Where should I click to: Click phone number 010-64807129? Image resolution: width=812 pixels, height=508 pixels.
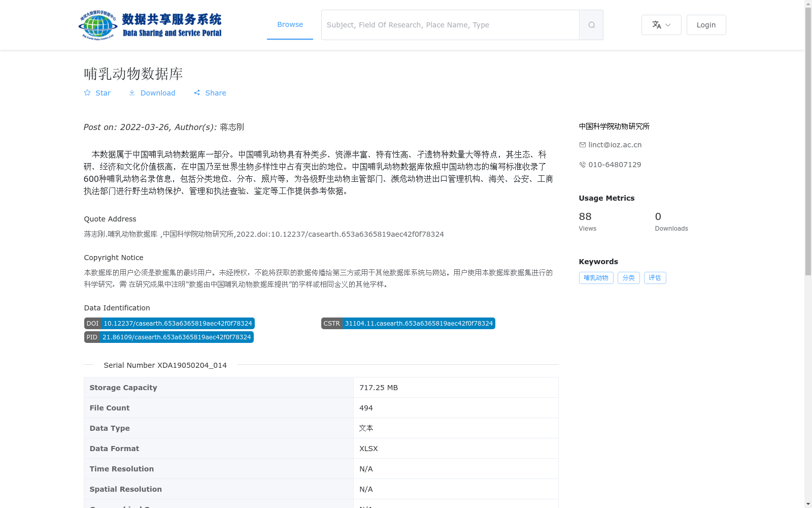click(x=615, y=165)
